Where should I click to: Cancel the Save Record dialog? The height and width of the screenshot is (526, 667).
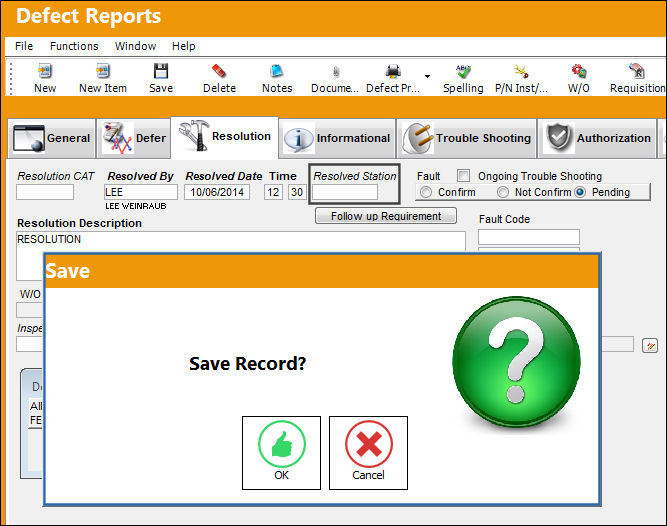pyautogui.click(x=368, y=453)
